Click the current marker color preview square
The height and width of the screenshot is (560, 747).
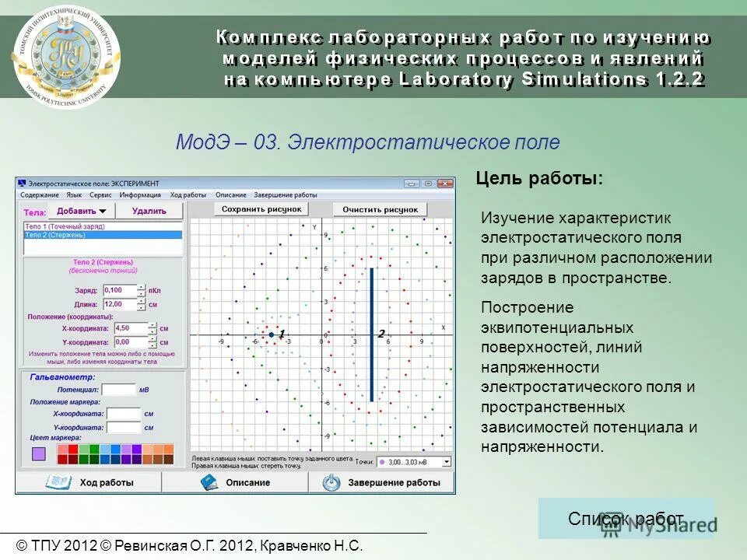click(x=39, y=453)
